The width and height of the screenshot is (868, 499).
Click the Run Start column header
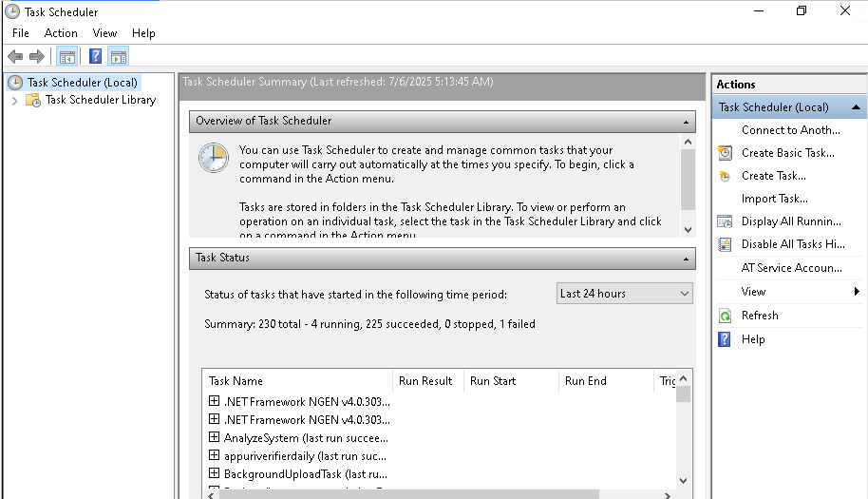click(x=493, y=381)
